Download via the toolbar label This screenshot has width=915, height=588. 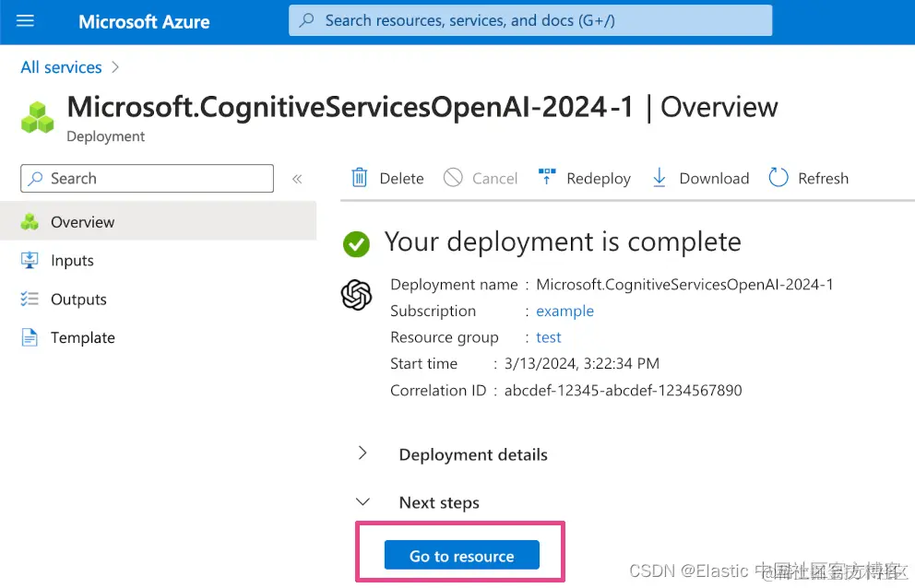pyautogui.click(x=714, y=179)
